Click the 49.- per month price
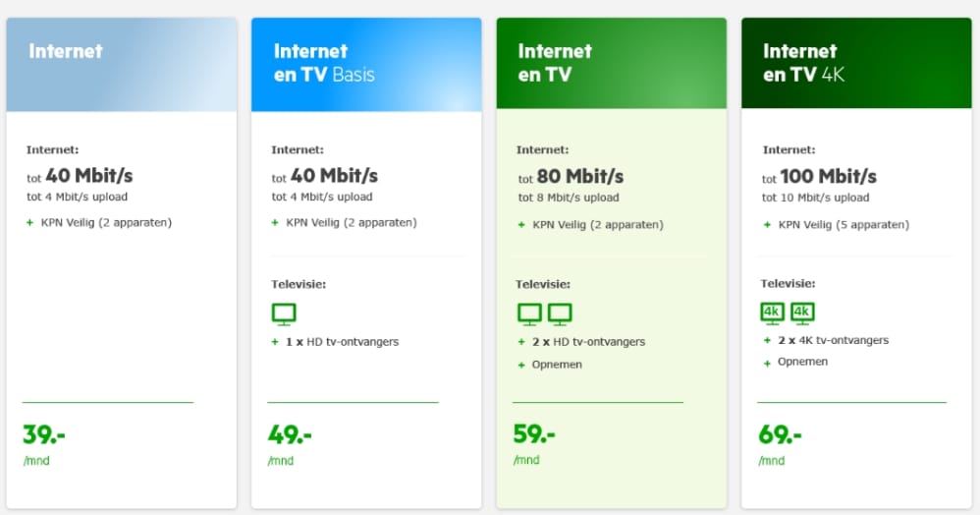 coord(289,434)
